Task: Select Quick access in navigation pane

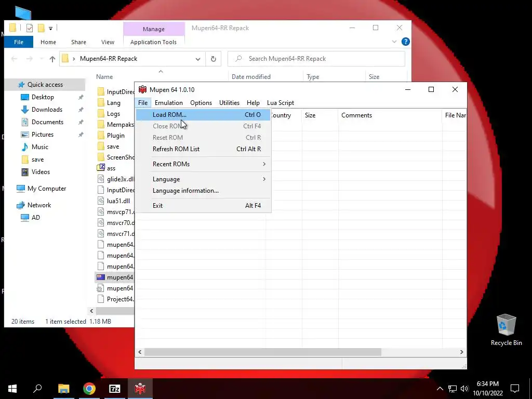Action: [45, 85]
